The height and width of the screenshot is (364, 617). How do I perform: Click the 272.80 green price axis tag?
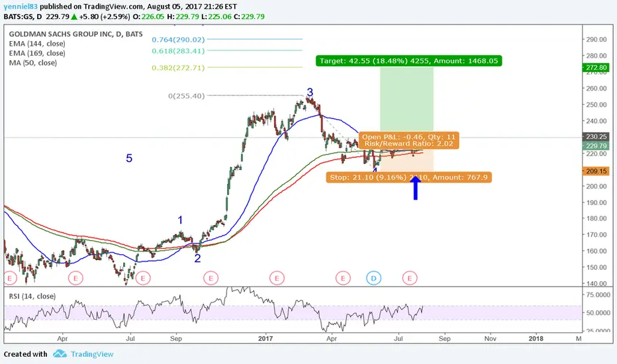pyautogui.click(x=596, y=68)
